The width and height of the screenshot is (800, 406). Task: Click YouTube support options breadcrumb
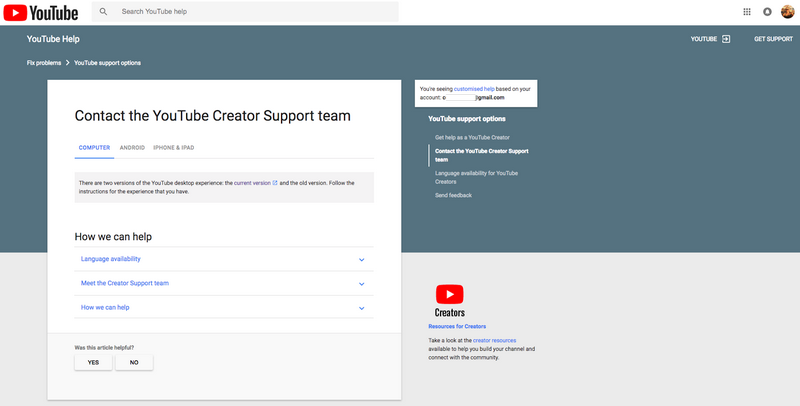point(107,63)
